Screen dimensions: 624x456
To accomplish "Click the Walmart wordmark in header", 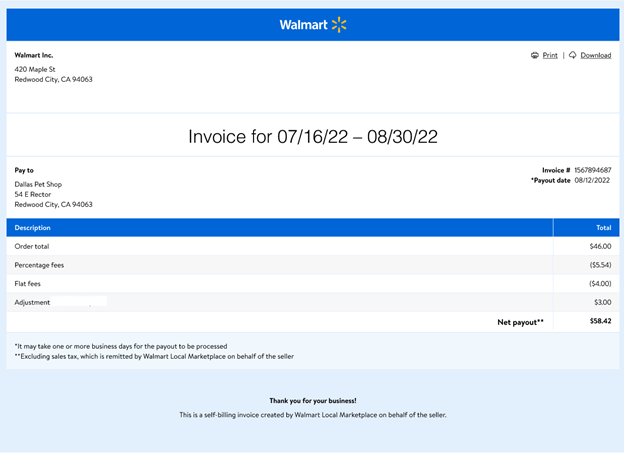I will (303, 25).
